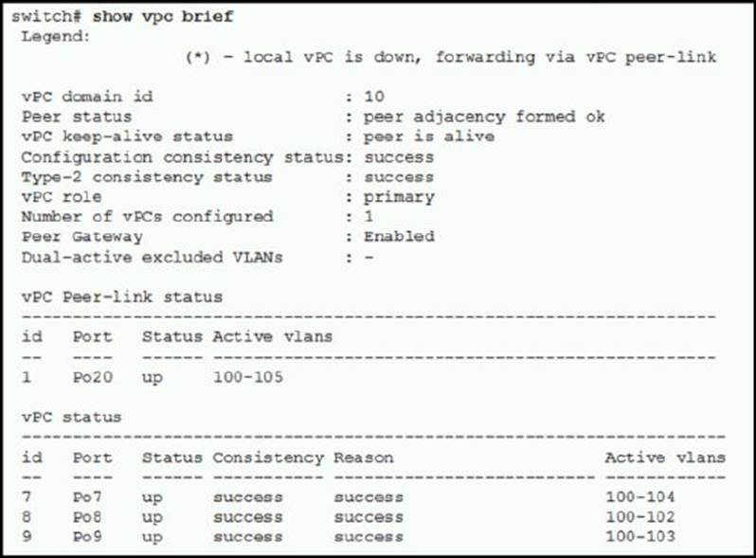Click the active vlans 100-102 entry
The image size is (756, 558).
click(x=640, y=517)
